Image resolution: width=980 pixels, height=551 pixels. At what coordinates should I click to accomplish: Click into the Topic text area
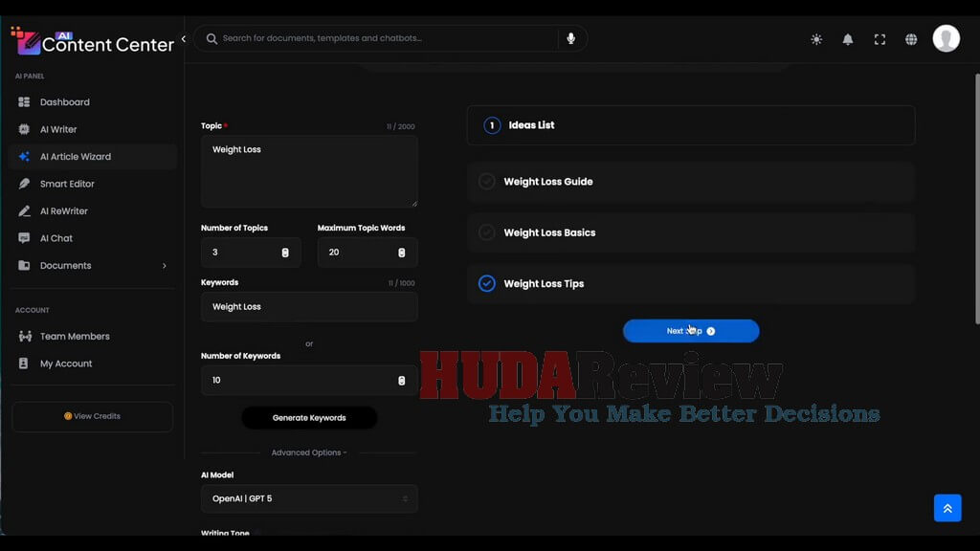coord(309,172)
